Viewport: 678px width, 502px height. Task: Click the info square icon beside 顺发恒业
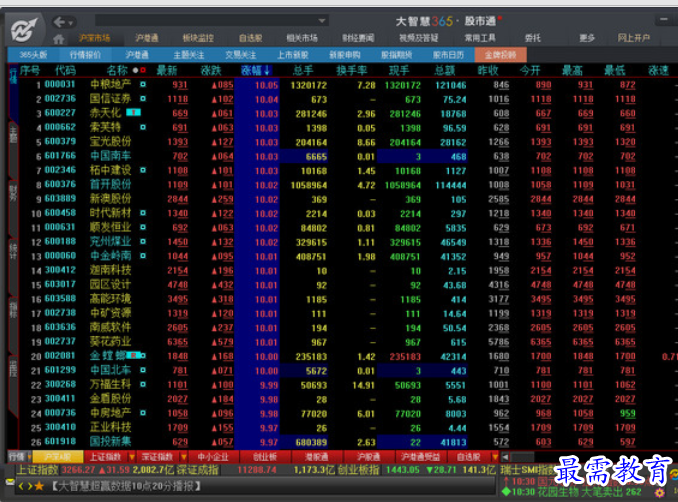pos(143,227)
